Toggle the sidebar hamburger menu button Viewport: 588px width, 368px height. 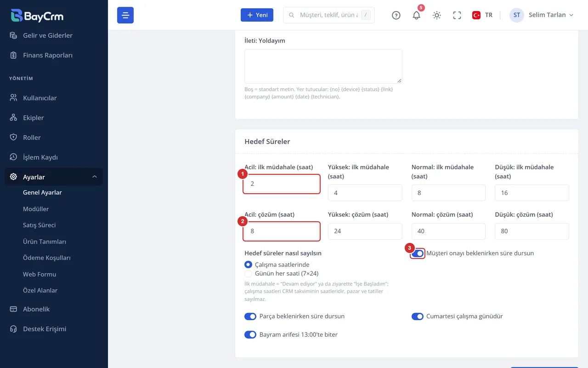click(x=125, y=15)
